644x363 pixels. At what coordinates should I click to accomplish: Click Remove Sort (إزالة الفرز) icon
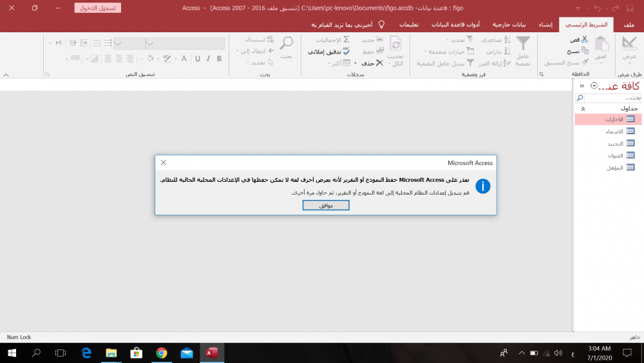click(507, 63)
